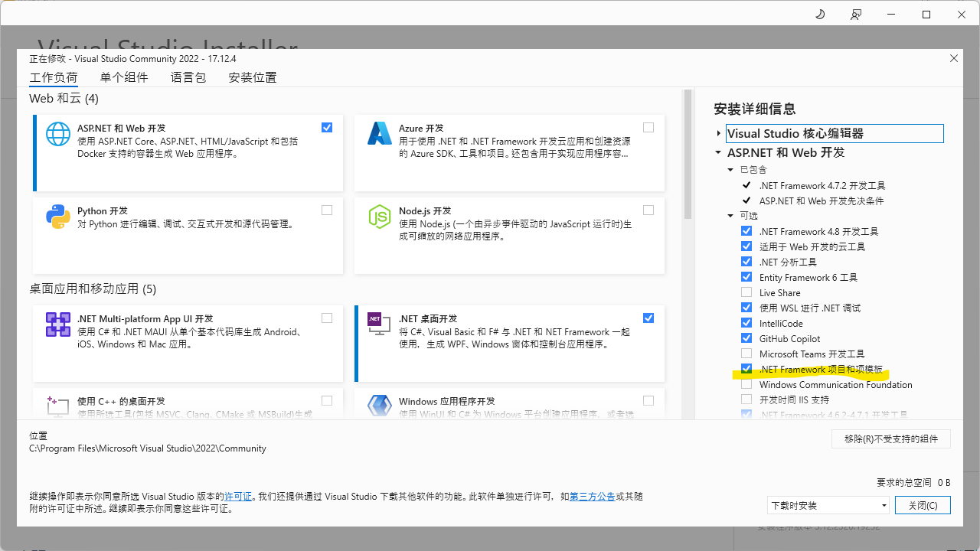
Task: Click the Windows application development icon
Action: [380, 406]
